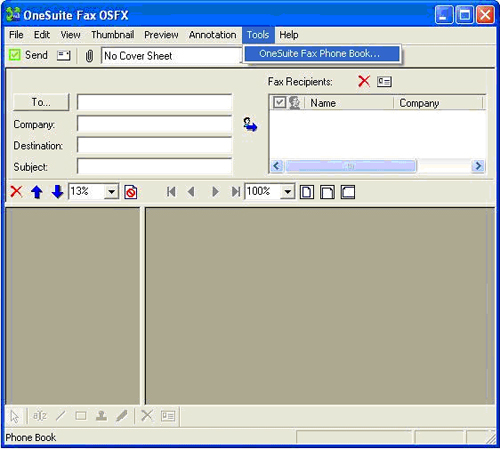Open the Preview menu
Screen dimensions: 500x449
coord(161,35)
